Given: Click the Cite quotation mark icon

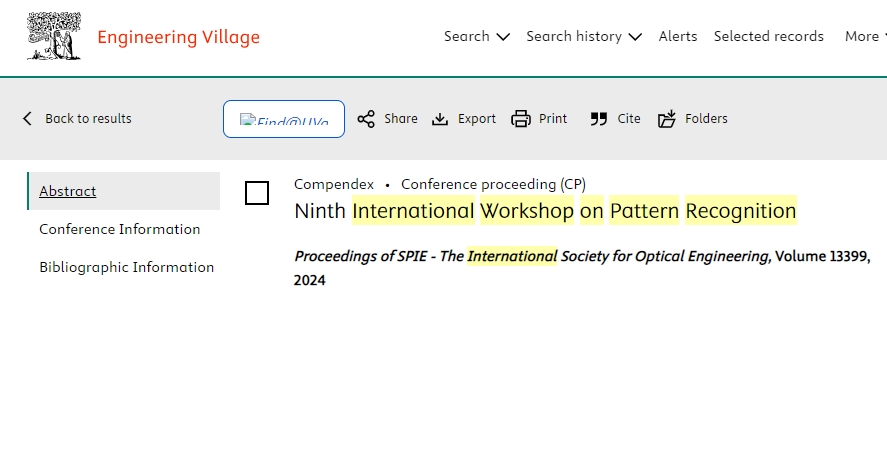Looking at the screenshot, I should pos(599,119).
